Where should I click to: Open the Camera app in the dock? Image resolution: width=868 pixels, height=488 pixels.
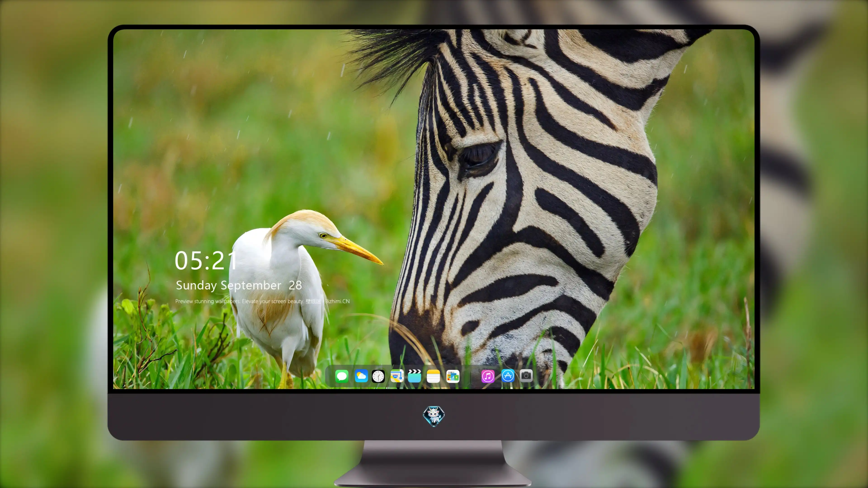point(526,375)
